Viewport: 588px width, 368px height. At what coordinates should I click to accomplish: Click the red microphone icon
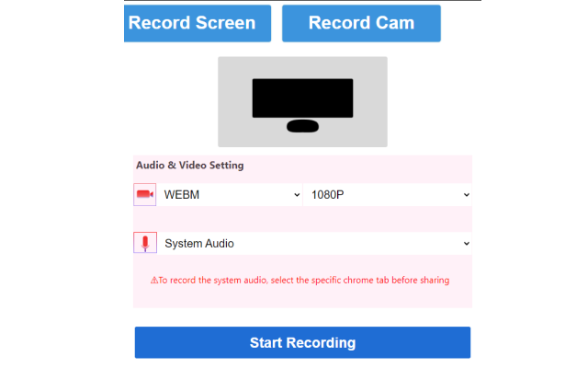145,243
